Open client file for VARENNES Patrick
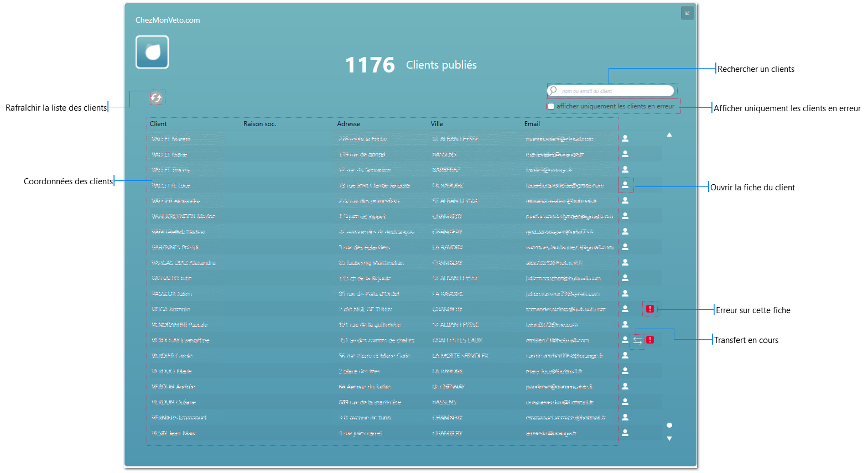This screenshot has height=473, width=868. click(x=625, y=247)
